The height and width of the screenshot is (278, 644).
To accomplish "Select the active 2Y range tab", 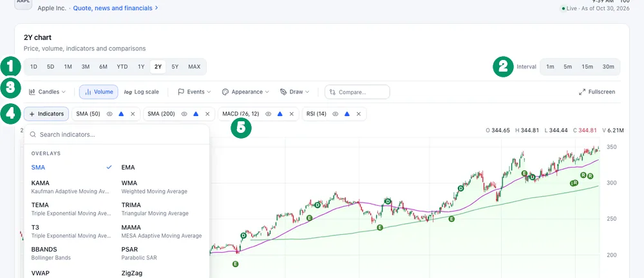I will tap(158, 66).
